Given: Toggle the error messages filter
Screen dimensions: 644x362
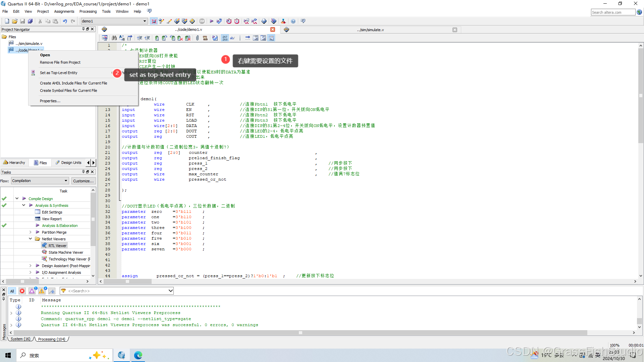Looking at the screenshot, I should coord(22,291).
